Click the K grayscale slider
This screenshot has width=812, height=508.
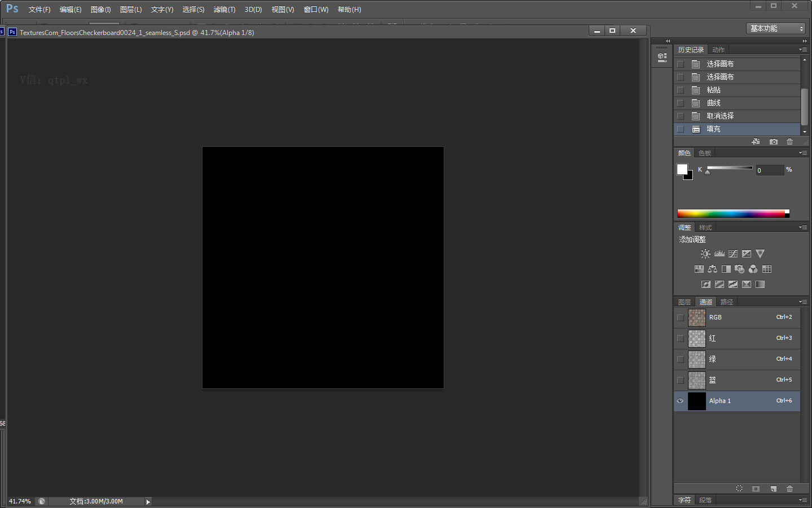click(730, 168)
